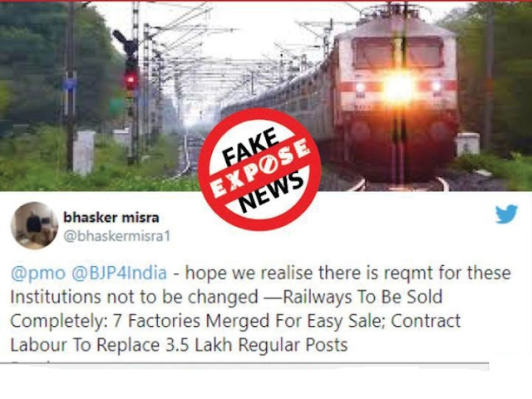Click the locomotive's front windshield
This screenshot has height=399, width=532.
point(398,53)
